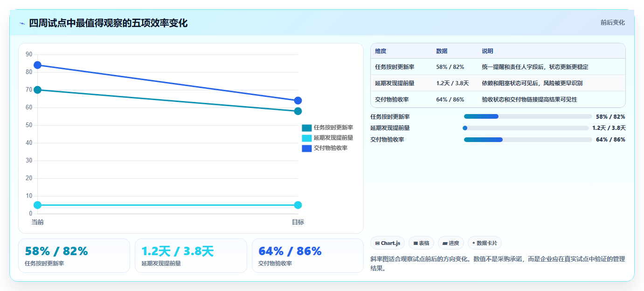Click the 前后变化 label in header
Image resolution: width=644 pixels, height=291 pixels.
point(612,22)
